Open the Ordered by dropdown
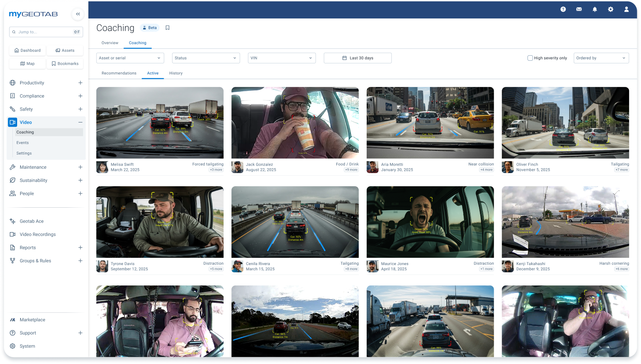This screenshot has height=364, width=641. click(601, 58)
